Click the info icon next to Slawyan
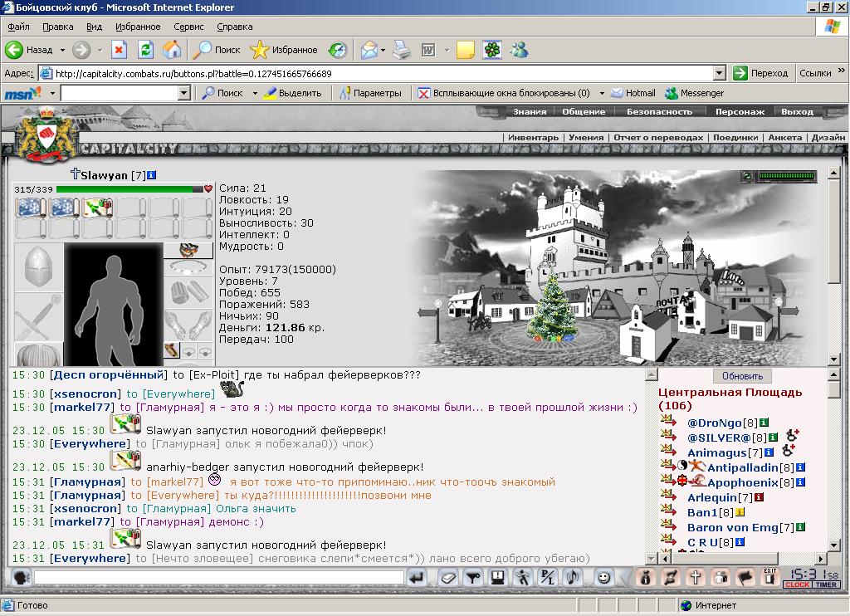Image resolution: width=850 pixels, height=616 pixels. click(x=152, y=174)
